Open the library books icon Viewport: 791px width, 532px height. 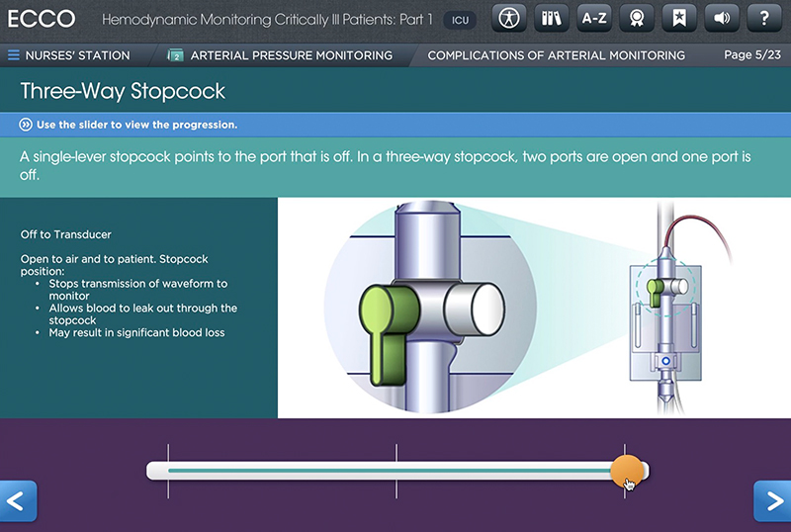(x=552, y=18)
